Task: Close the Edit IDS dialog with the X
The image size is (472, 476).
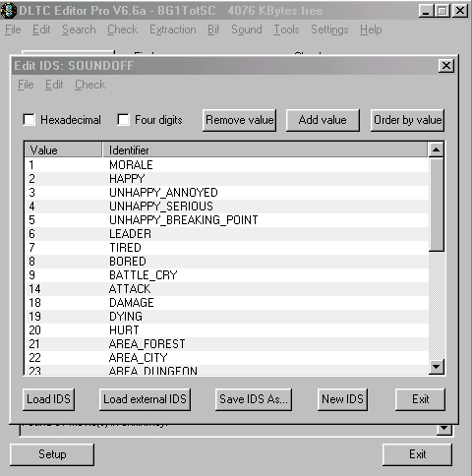Action: 446,66
